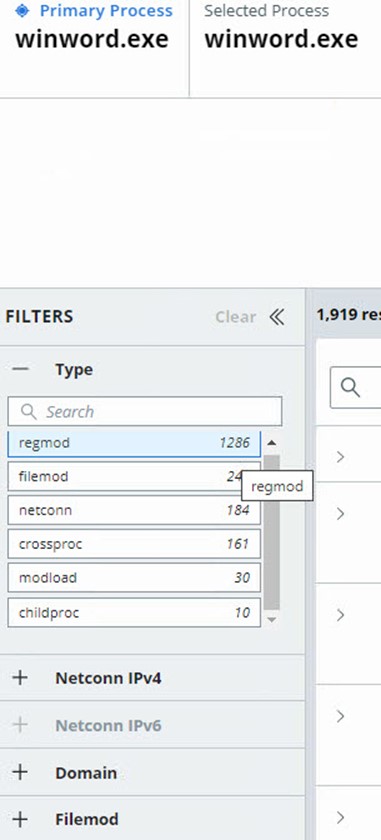Expand the second result row chevron

[340, 514]
